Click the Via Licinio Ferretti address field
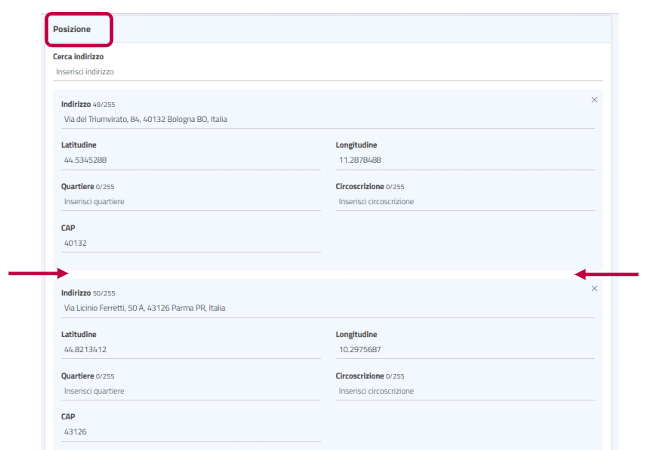 [327, 308]
